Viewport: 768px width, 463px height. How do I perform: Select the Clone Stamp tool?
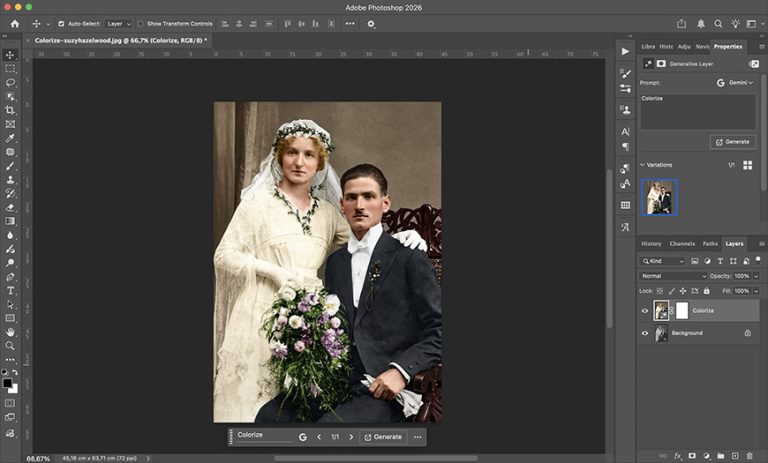coord(10,179)
